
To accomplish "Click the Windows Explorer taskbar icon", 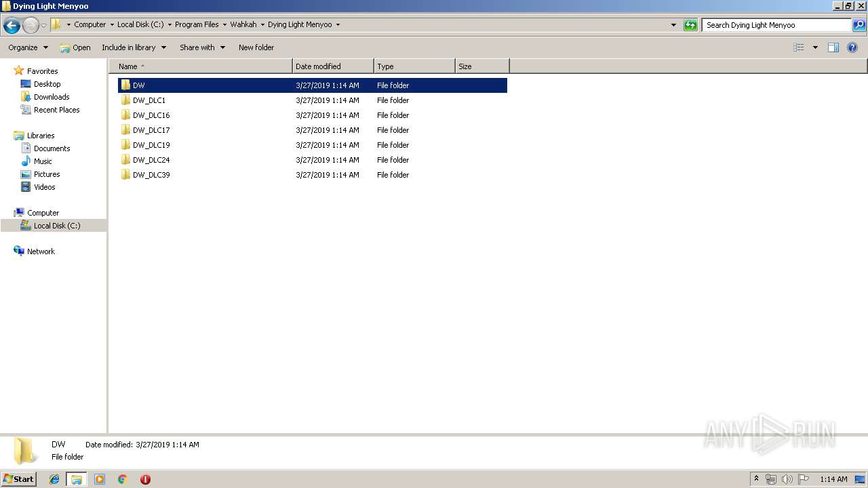I will click(x=77, y=479).
